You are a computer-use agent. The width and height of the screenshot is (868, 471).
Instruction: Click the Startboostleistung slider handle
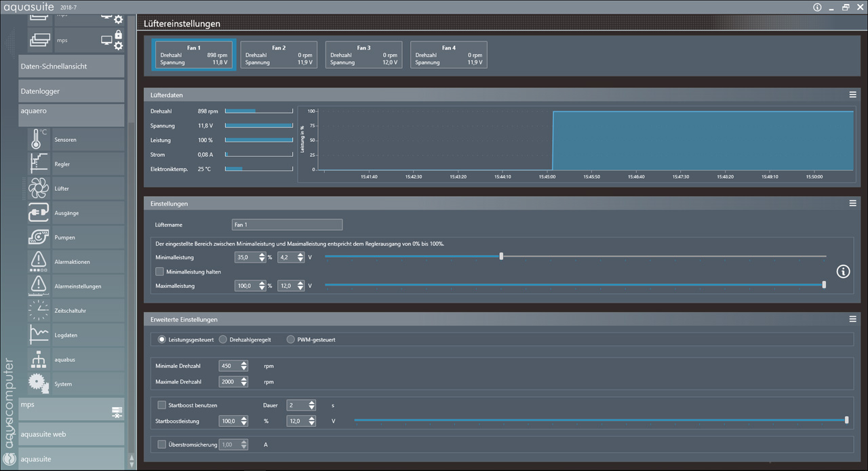(x=846, y=420)
